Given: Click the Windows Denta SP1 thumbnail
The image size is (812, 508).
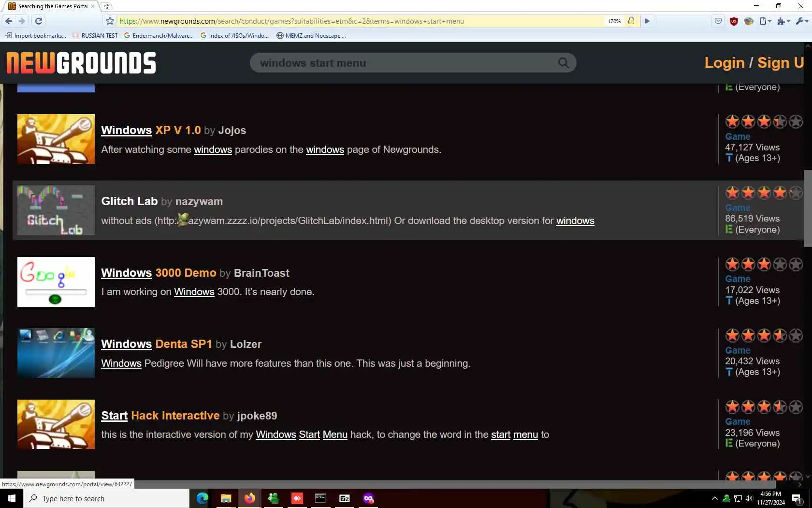Looking at the screenshot, I should tap(56, 353).
